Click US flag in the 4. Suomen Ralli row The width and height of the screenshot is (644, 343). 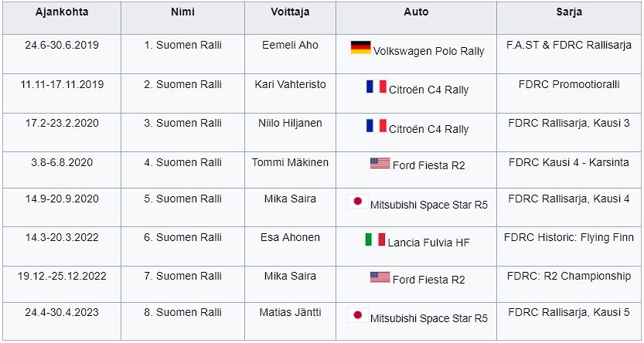pos(380,163)
